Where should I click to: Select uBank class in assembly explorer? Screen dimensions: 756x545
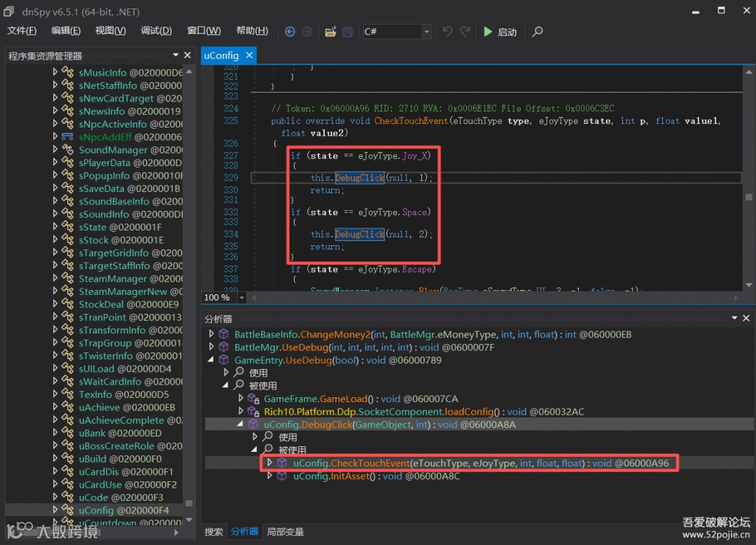[92, 434]
